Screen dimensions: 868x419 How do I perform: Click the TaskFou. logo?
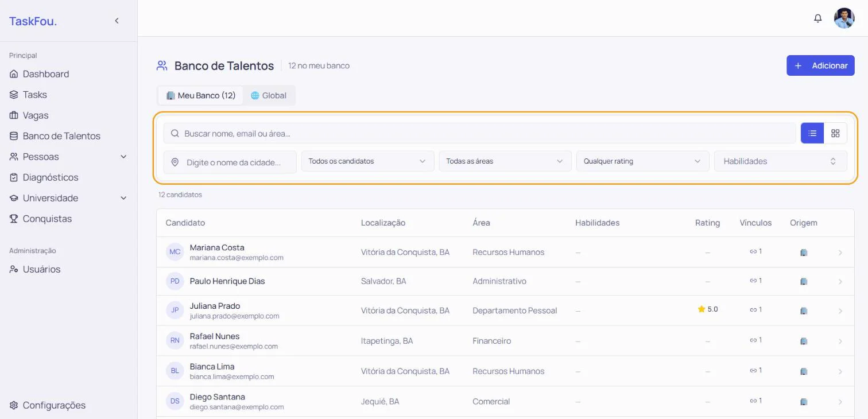(33, 21)
